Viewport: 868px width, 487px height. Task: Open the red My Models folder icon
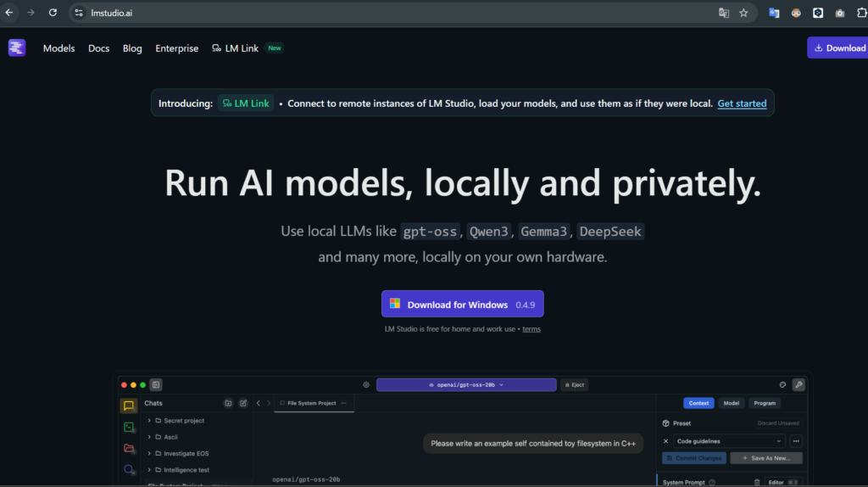point(129,448)
